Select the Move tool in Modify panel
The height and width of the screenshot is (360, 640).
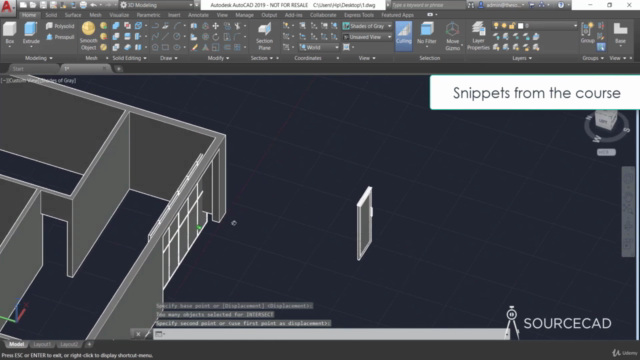pos(216,26)
